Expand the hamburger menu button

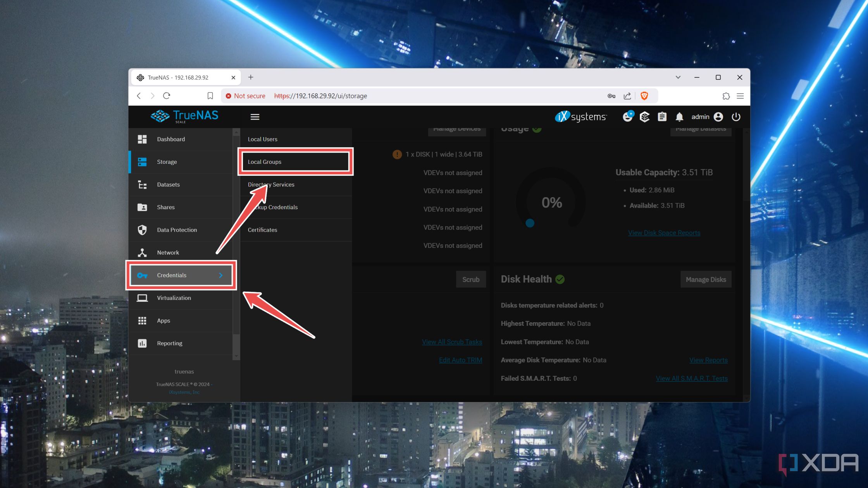pyautogui.click(x=255, y=116)
